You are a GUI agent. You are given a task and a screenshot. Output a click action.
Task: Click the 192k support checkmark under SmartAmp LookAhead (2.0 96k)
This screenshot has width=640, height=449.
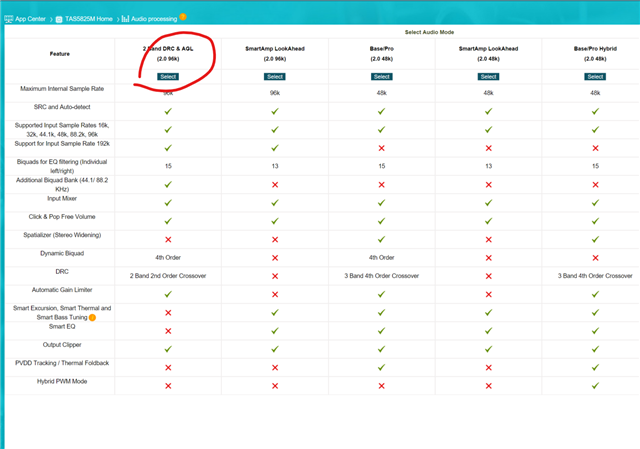(x=275, y=148)
